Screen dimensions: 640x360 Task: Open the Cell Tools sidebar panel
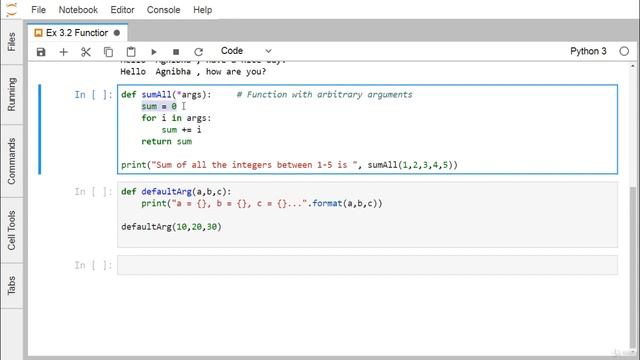click(11, 230)
